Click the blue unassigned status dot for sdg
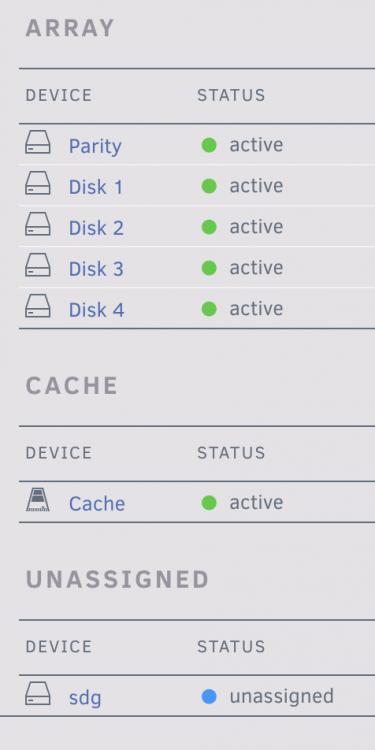Image resolution: width=375 pixels, height=750 pixels. [209, 697]
